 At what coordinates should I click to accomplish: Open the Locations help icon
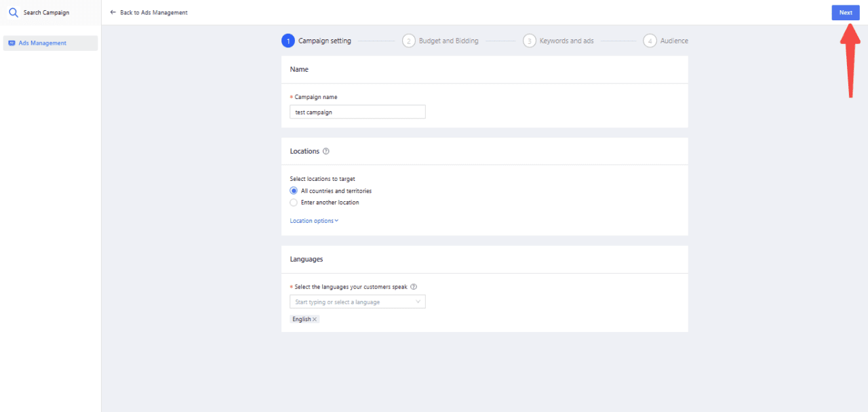point(326,151)
